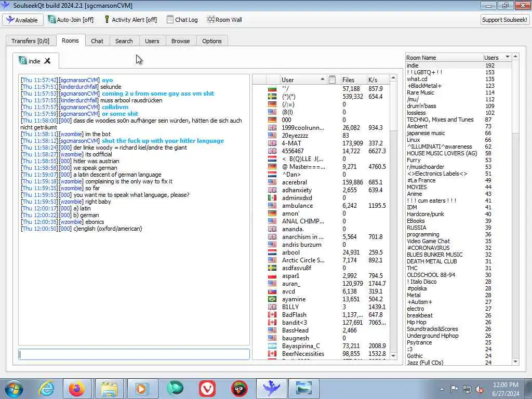Open the Chat Log
This screenshot has height=399, width=532.
pyautogui.click(x=182, y=20)
